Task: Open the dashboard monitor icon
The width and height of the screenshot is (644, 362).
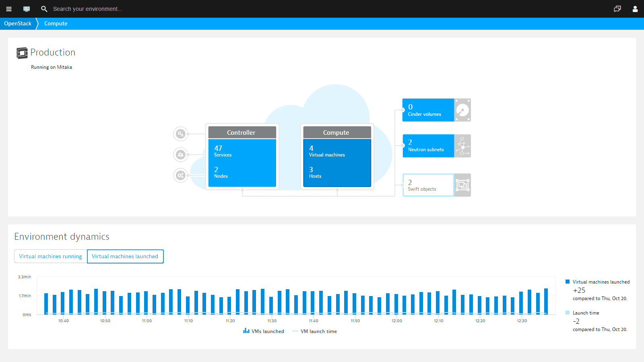Action: point(27,9)
